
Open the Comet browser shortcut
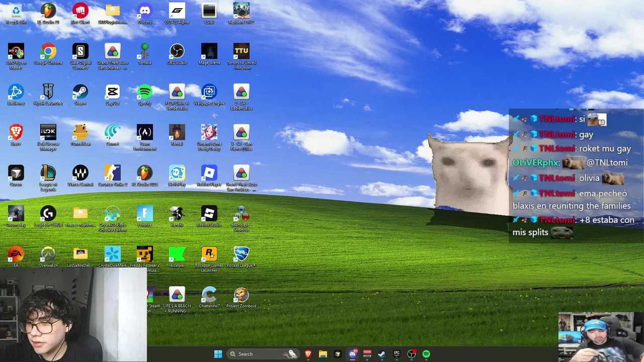113,135
